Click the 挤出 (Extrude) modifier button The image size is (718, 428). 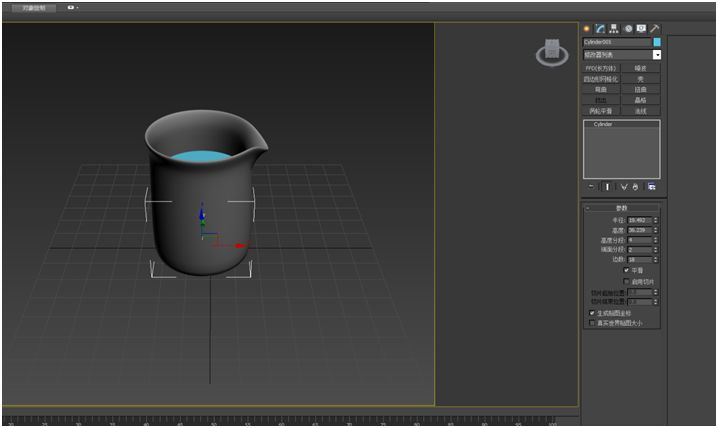point(601,100)
